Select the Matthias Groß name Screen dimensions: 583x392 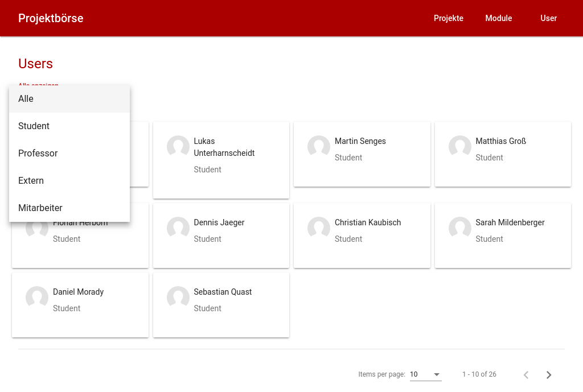click(501, 141)
